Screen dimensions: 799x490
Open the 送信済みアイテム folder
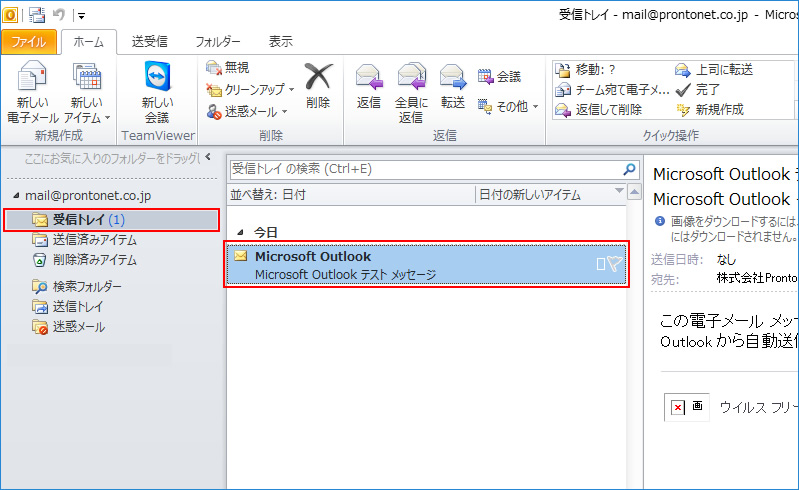click(x=85, y=240)
